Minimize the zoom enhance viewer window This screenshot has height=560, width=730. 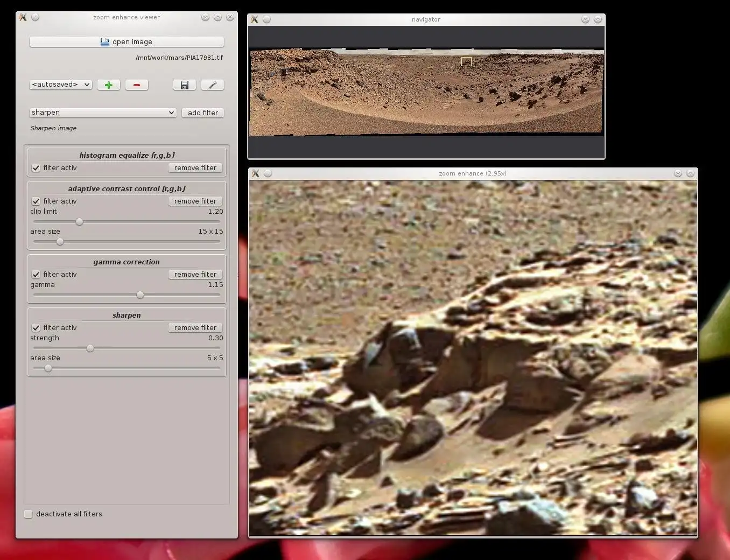pos(205,17)
